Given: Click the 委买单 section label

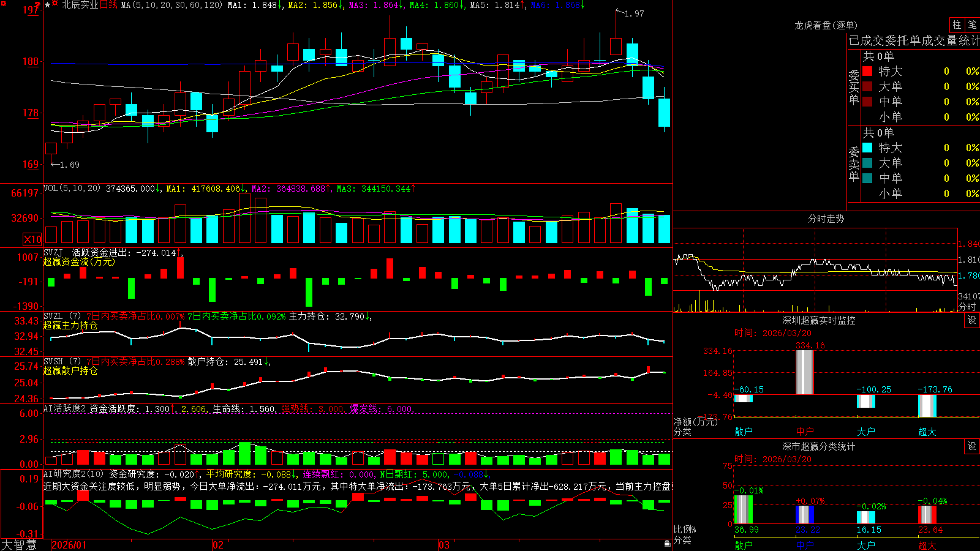Looking at the screenshot, I should point(854,87).
